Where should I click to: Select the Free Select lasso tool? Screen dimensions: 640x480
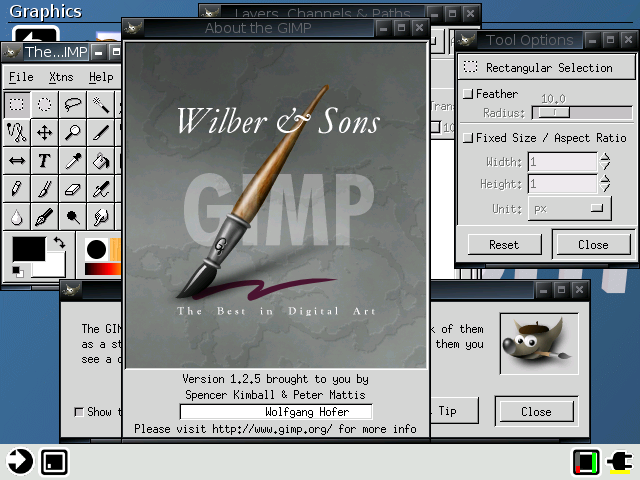73,104
